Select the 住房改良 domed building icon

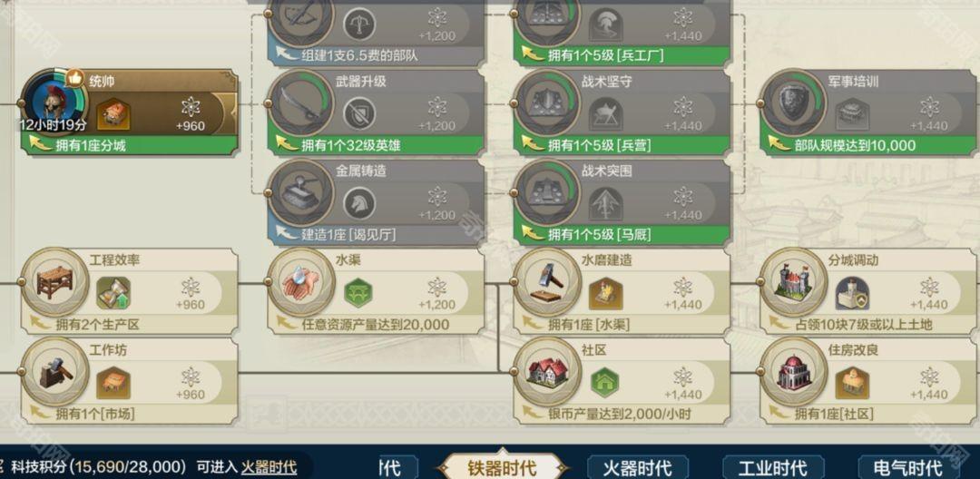[x=792, y=372]
